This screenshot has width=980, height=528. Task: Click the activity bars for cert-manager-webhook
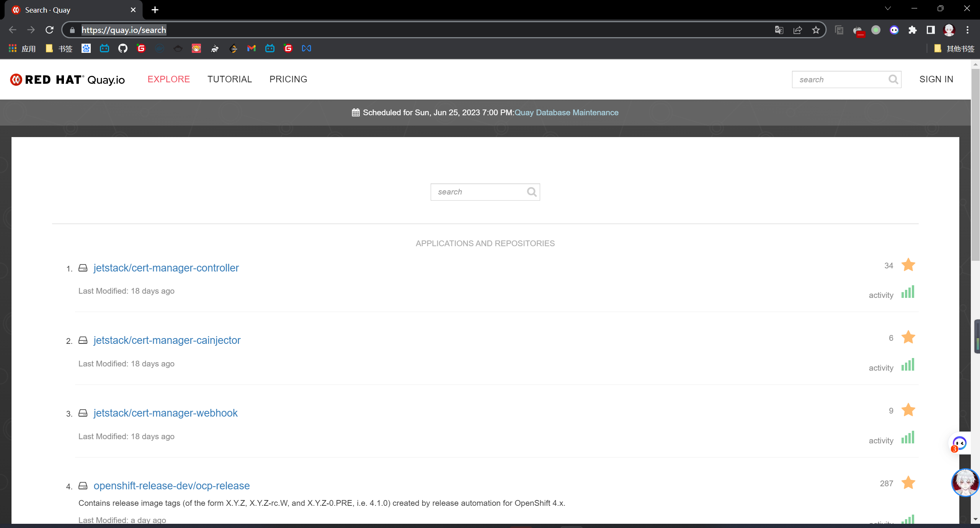coord(908,437)
